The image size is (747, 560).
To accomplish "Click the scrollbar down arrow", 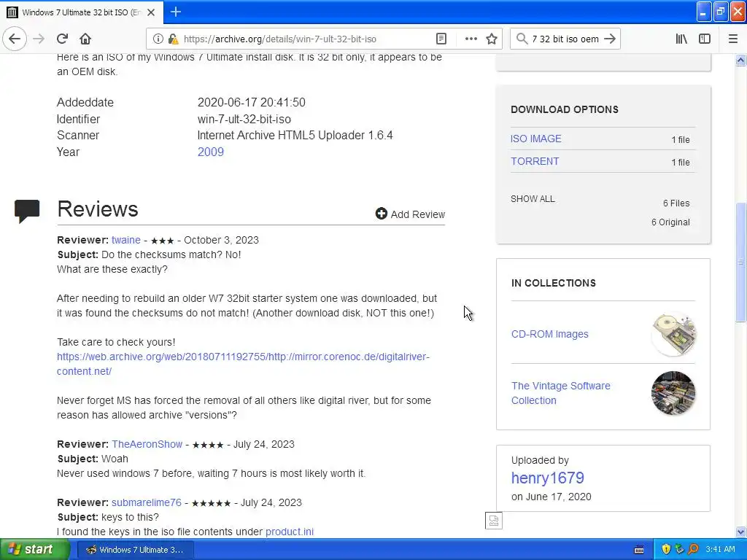I will click(741, 532).
